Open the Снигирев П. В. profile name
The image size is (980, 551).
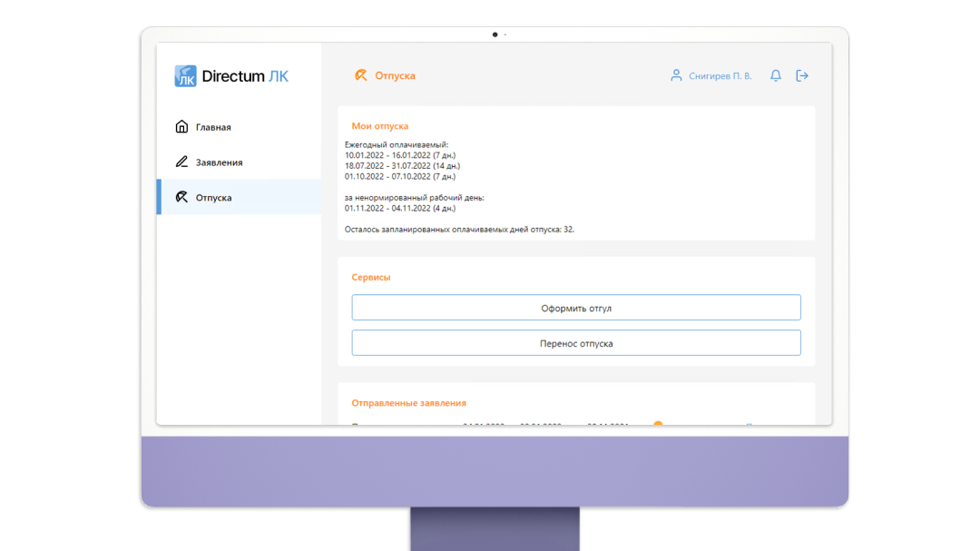tap(720, 76)
